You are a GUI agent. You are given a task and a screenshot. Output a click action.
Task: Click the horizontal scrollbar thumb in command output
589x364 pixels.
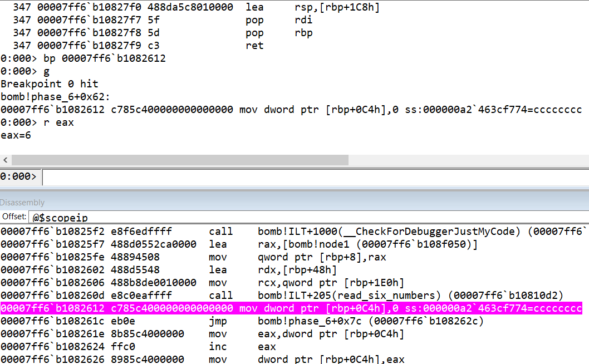click(179, 160)
